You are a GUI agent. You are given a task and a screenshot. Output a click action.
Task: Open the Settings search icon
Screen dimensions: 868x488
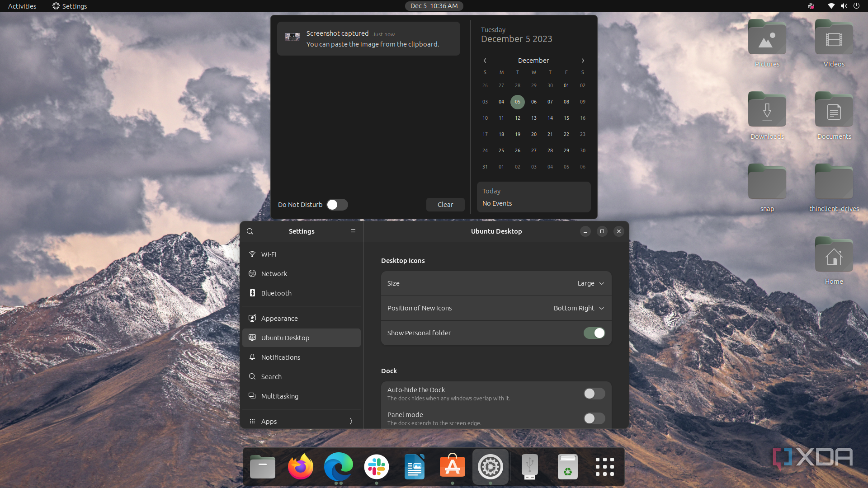[x=250, y=231]
